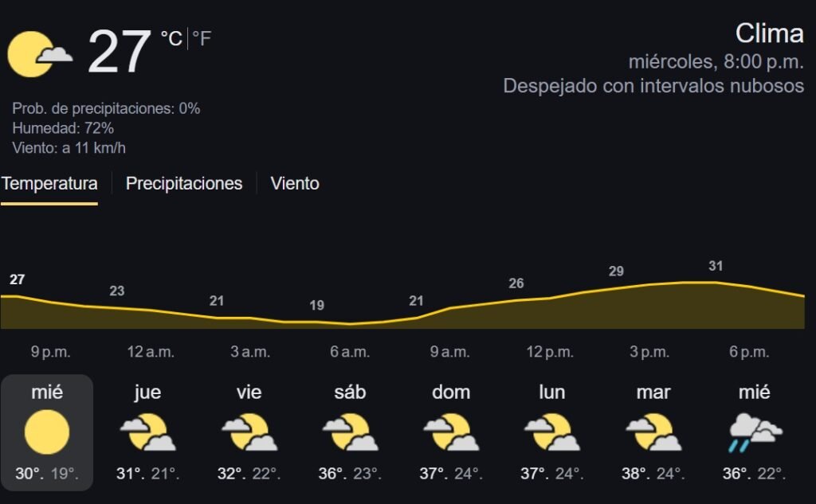Switch units to °C
Image resolution: width=816 pixels, height=504 pixels.
pyautogui.click(x=171, y=38)
